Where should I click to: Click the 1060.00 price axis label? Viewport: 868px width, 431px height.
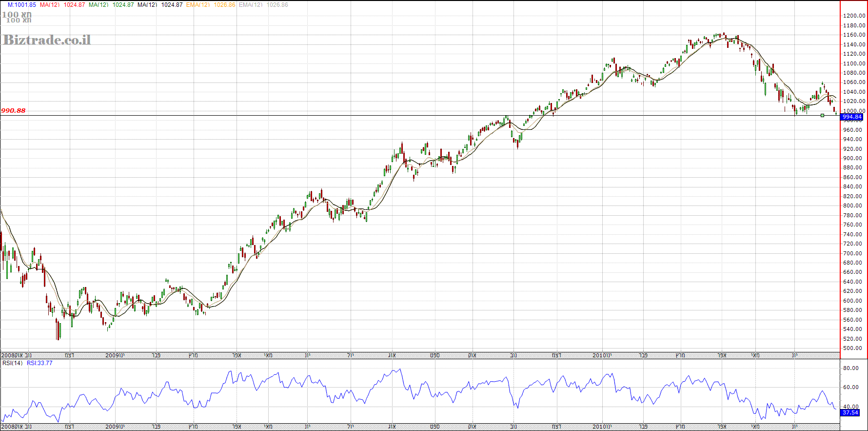click(854, 82)
